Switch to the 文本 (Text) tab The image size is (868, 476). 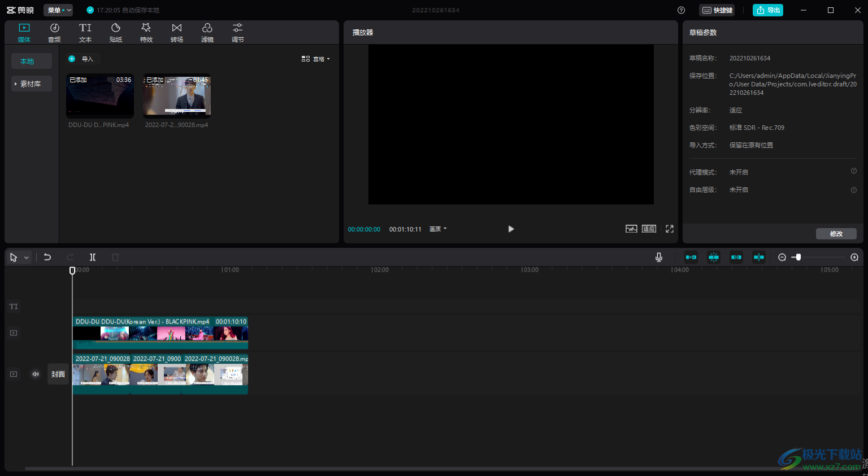85,33
